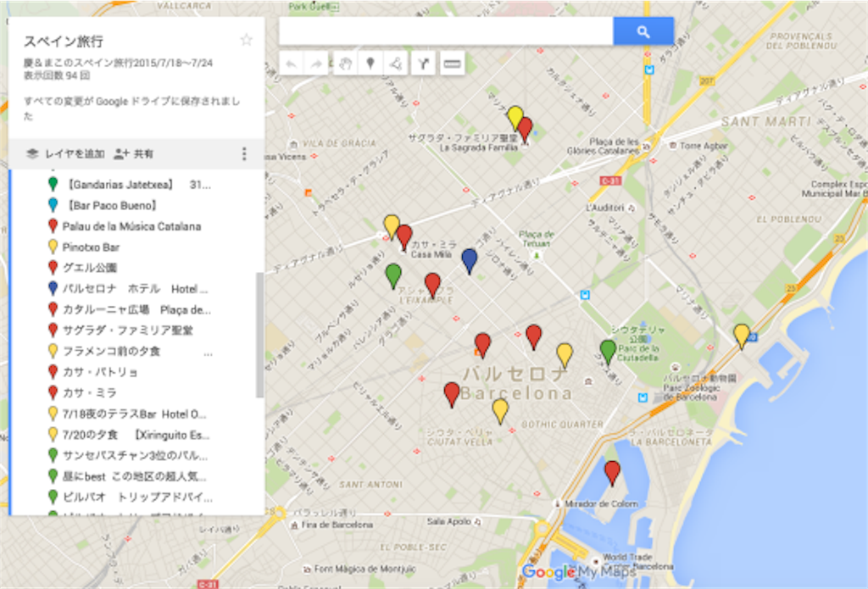Choose the add directions tool

[424, 64]
